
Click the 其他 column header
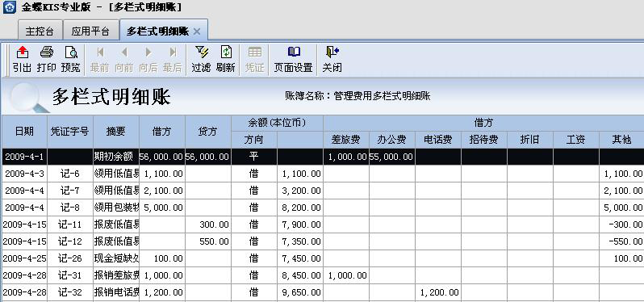click(x=621, y=140)
